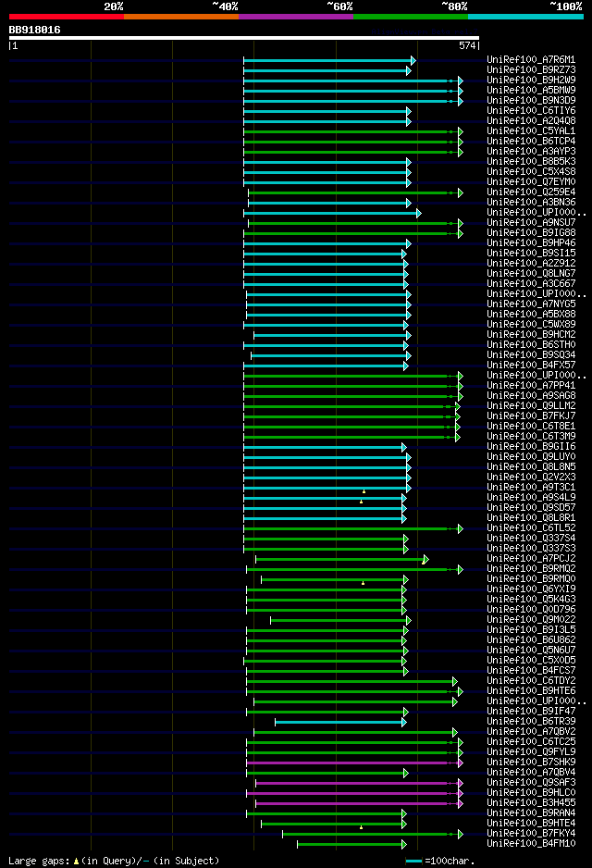Screen dimensions: 592x868
Task: Click the cyan ~100% legend segment
Action: tap(525, 17)
